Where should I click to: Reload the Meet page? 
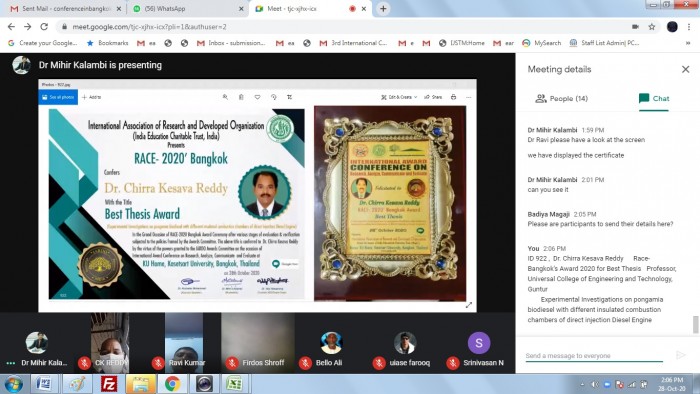(44, 27)
